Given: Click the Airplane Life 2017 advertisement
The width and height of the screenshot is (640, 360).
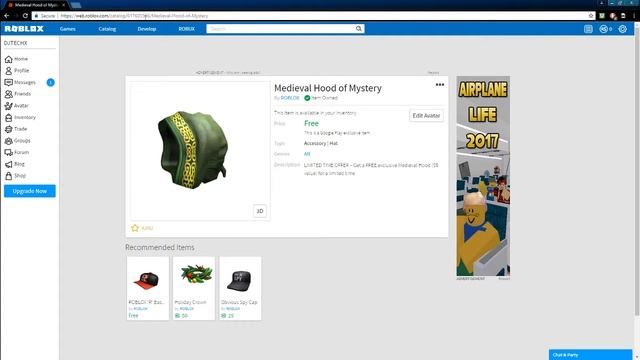Looking at the screenshot, I should 483,176.
